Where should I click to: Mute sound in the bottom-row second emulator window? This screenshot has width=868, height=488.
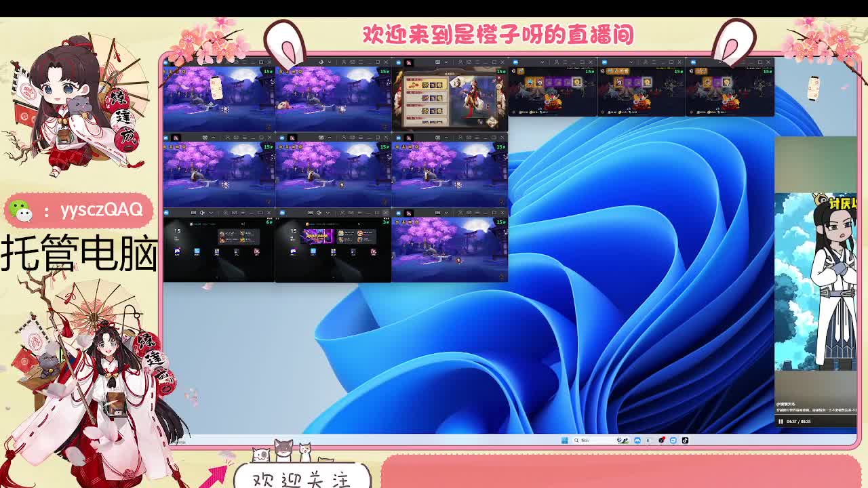(319, 212)
